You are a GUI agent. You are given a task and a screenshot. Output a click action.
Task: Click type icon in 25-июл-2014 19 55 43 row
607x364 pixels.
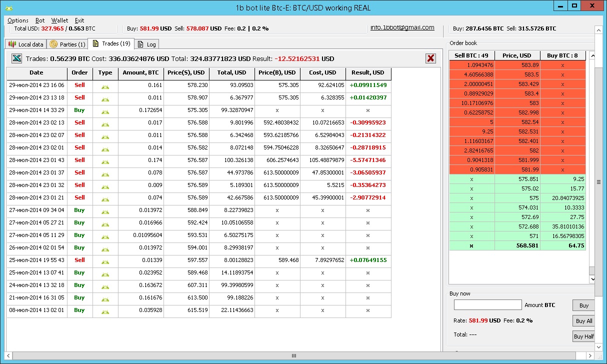coord(105,261)
